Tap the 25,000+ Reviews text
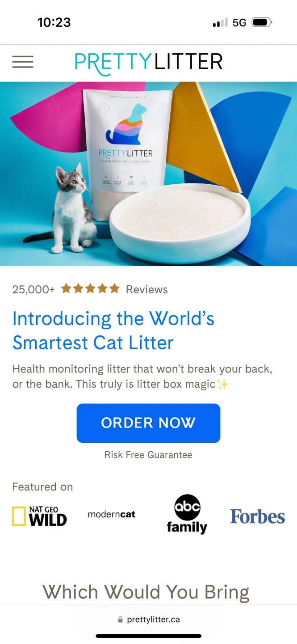The width and height of the screenshot is (297, 644). click(x=90, y=289)
